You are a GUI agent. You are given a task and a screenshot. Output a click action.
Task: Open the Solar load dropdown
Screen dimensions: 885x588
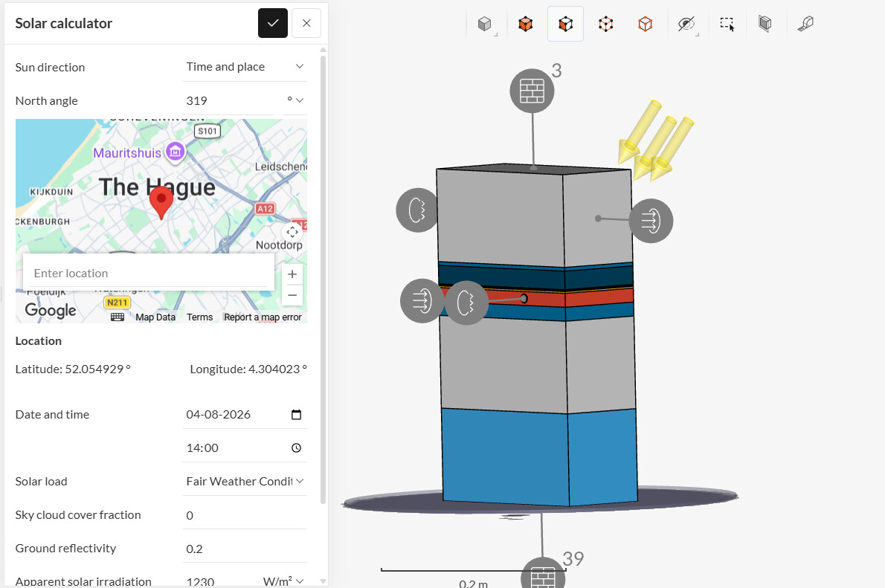pyautogui.click(x=245, y=482)
